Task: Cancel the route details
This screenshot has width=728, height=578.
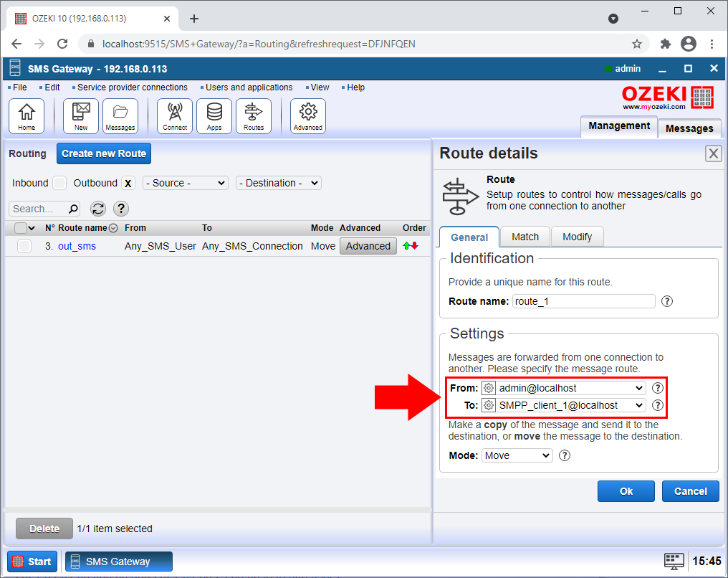Action: coord(691,491)
